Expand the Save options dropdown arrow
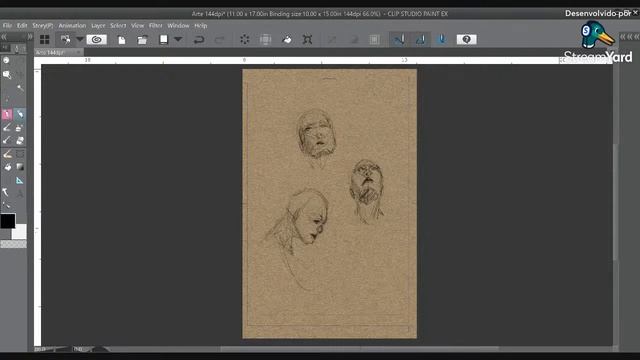This screenshot has width=640, height=360. pos(178,39)
